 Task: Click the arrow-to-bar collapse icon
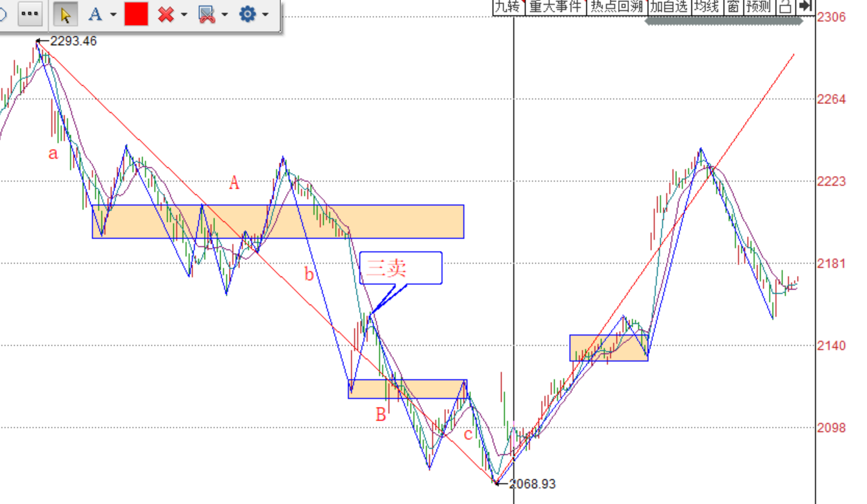pyautogui.click(x=805, y=7)
